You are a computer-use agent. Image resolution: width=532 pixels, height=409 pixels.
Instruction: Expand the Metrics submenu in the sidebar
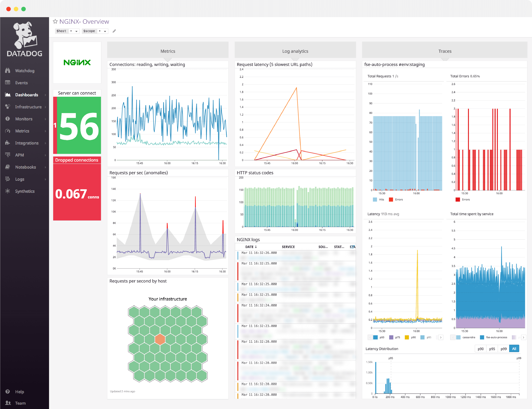pyautogui.click(x=46, y=131)
